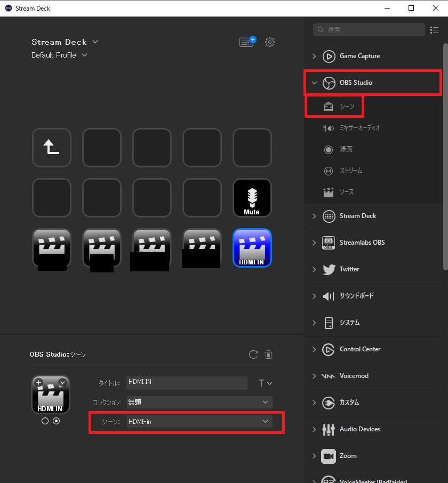Screen dimensions: 448x483
Task: Open the title text style T dropdown
Action: click(x=265, y=383)
